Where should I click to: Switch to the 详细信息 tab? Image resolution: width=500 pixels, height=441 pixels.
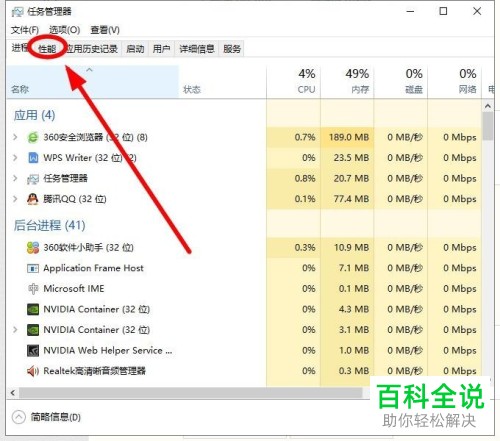(x=197, y=49)
